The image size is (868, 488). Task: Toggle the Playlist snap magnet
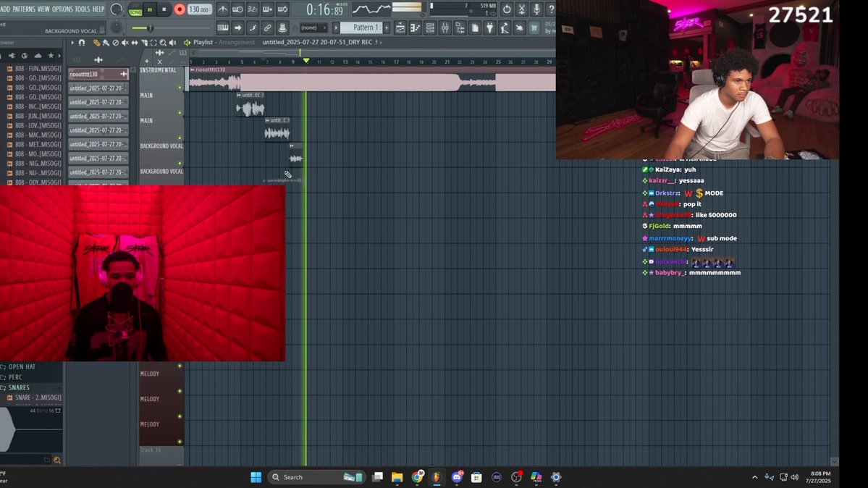click(82, 43)
